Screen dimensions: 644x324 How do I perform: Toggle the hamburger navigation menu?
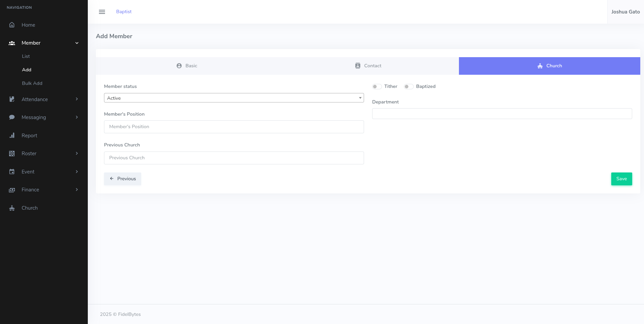102,11
